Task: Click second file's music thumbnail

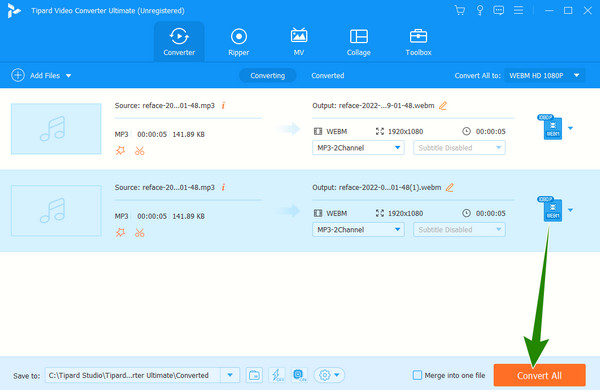Action: point(56,211)
